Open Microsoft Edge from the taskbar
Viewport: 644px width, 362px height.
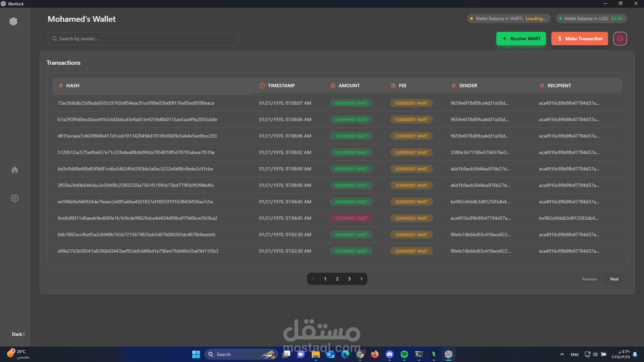tap(345, 354)
